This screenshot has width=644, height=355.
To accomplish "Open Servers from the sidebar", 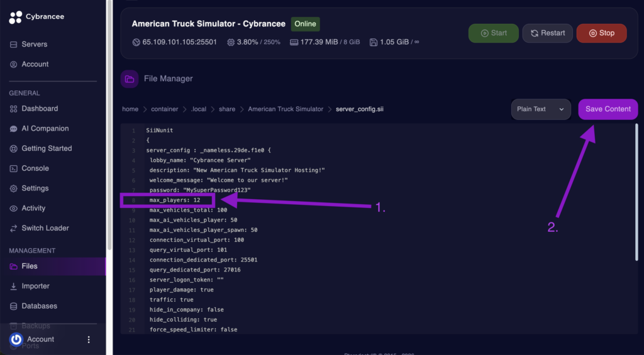I will click(x=35, y=45).
